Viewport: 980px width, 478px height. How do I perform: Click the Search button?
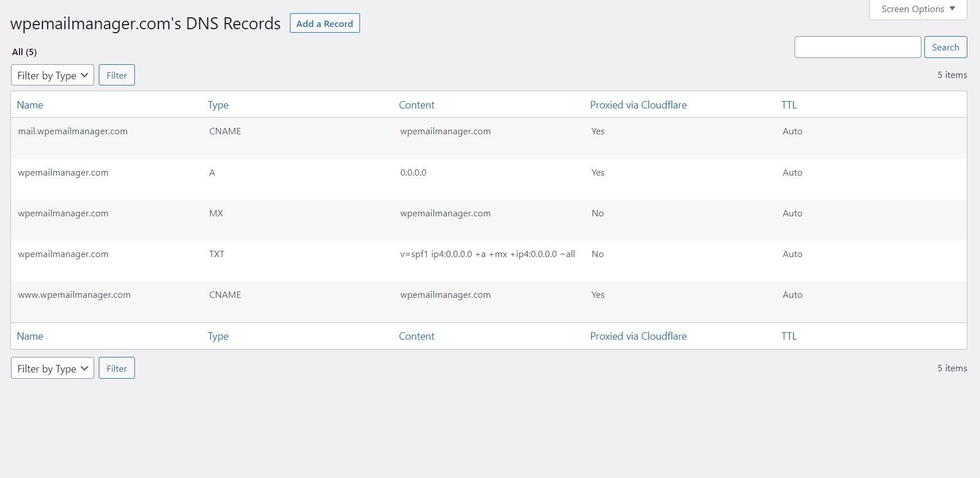[x=946, y=47]
